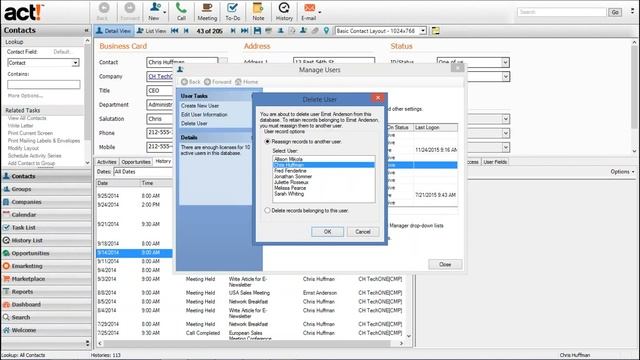The height and width of the screenshot is (360, 640).
Task: Schedule a Meeting from the toolbar
Action: coord(207,11)
